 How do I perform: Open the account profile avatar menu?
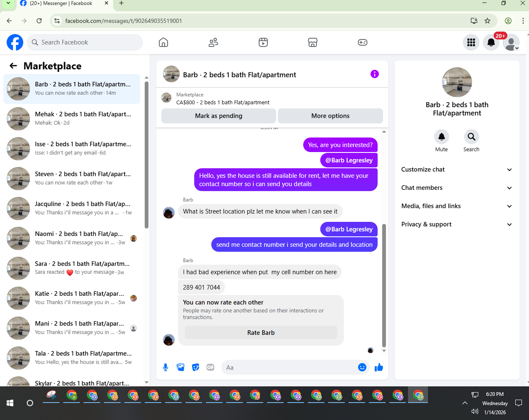pyautogui.click(x=511, y=42)
